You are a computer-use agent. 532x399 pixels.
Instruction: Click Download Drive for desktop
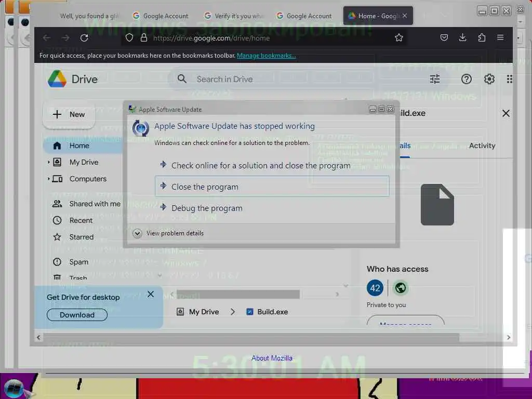point(77,315)
